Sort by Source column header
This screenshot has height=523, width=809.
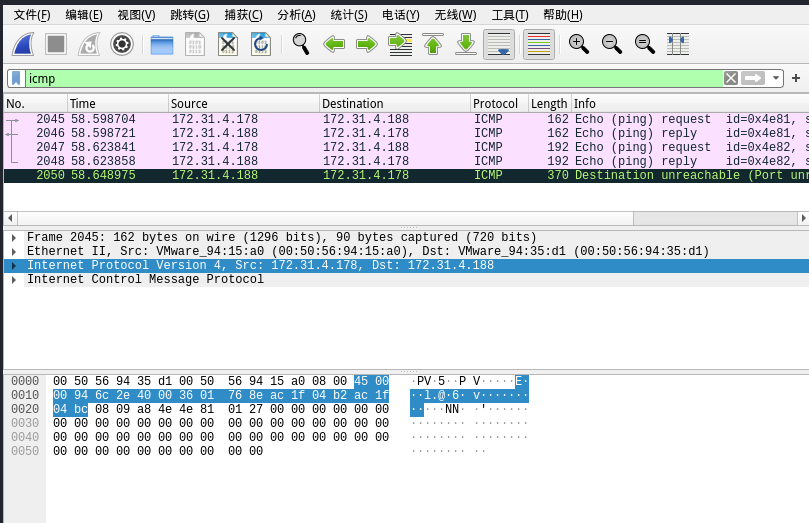(x=244, y=104)
